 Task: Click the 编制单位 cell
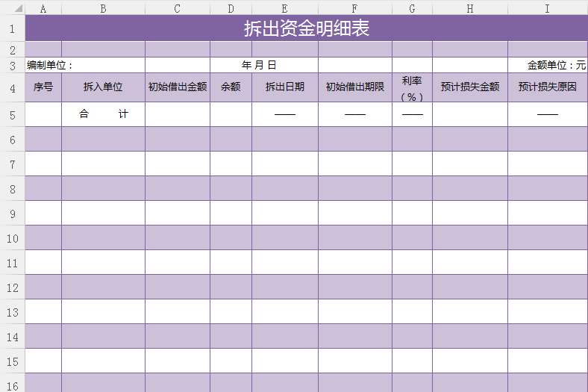pos(50,65)
